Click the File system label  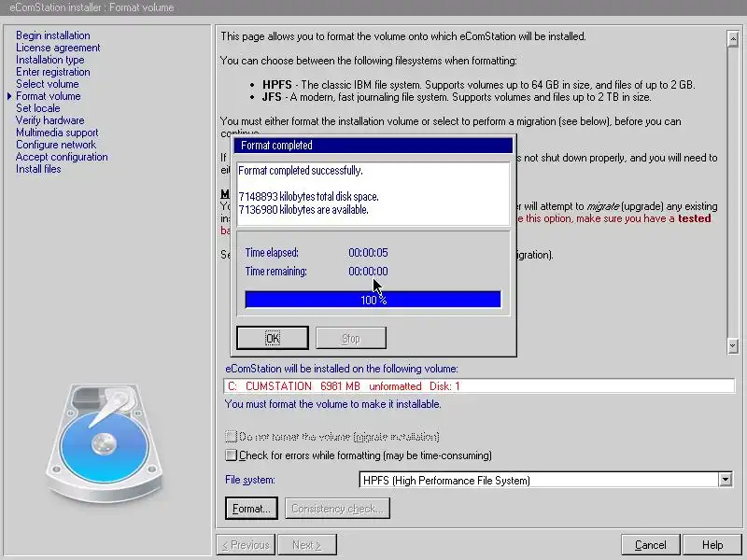point(250,480)
